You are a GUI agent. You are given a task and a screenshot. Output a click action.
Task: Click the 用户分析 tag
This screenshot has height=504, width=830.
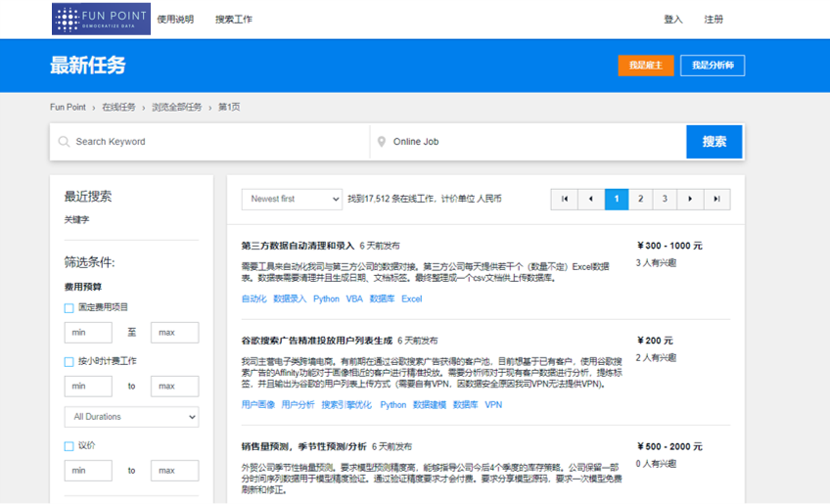tap(298, 404)
